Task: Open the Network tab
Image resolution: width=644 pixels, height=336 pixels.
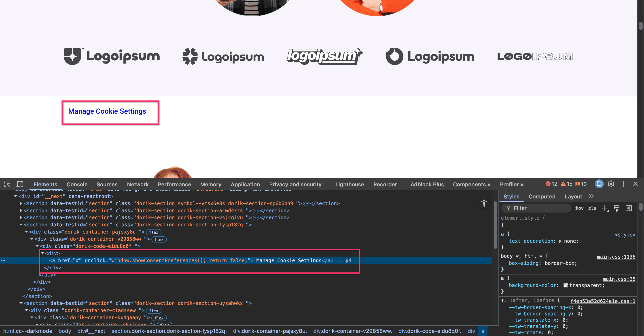Action: click(x=138, y=184)
